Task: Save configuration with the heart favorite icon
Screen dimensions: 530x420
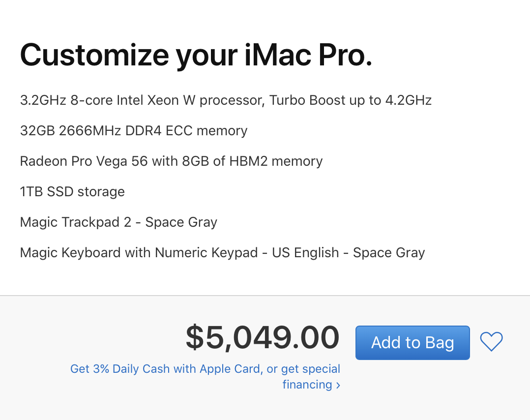Action: tap(491, 341)
